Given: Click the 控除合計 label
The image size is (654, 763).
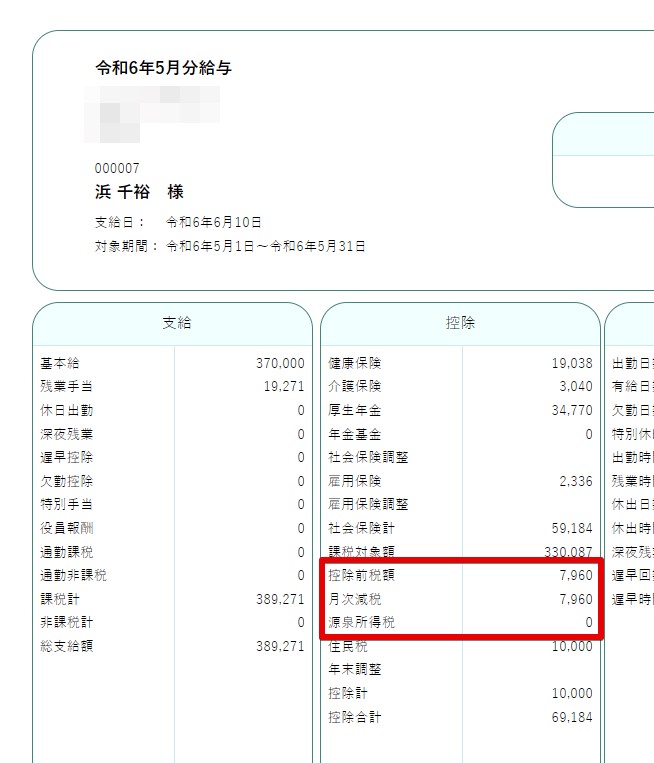Looking at the screenshot, I should click(354, 717).
